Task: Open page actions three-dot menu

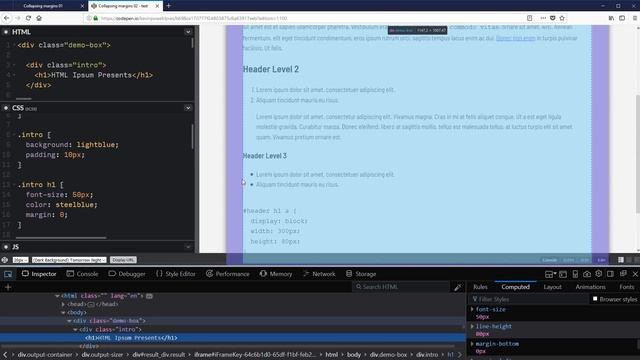Action: (543, 18)
